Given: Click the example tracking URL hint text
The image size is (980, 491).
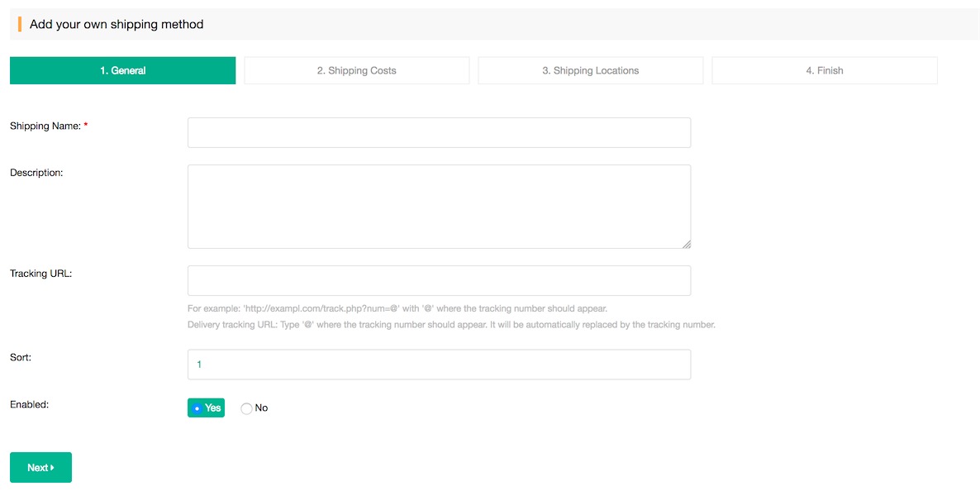Looking at the screenshot, I should click(x=397, y=308).
